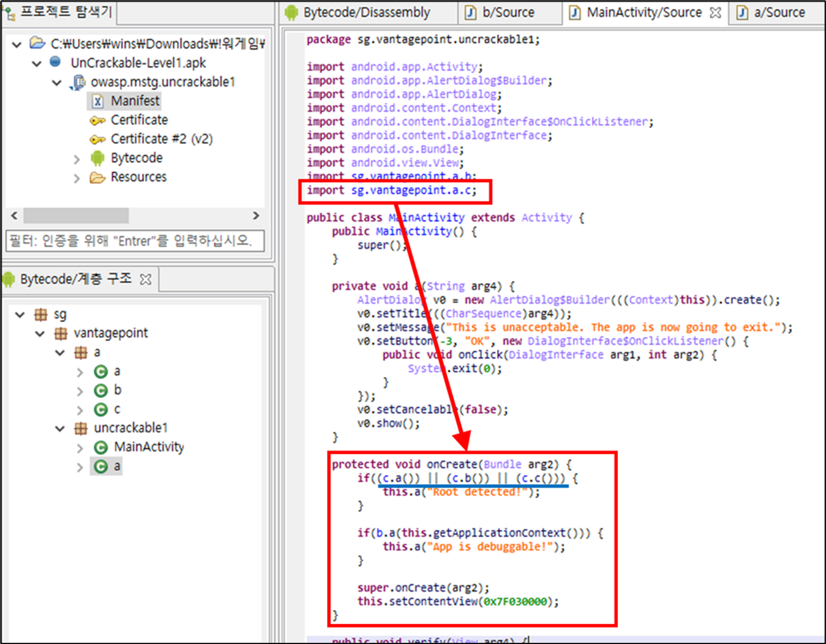826x644 pixels.
Task: Select class b in package a
Action: click(117, 390)
